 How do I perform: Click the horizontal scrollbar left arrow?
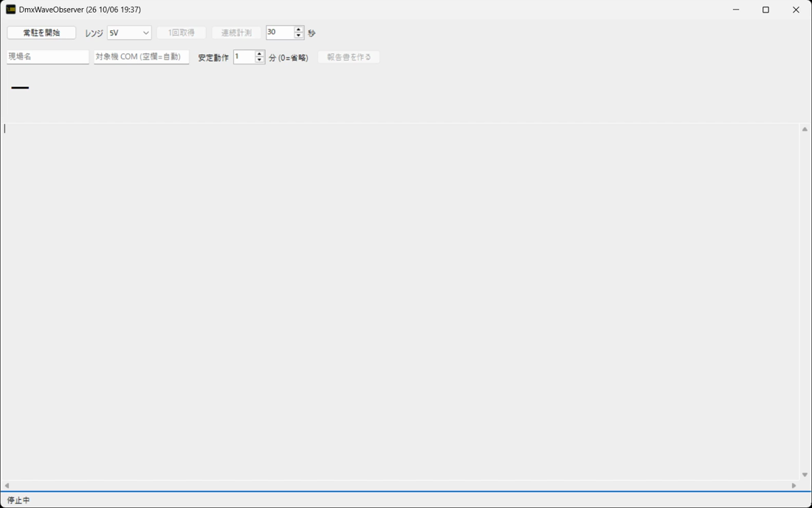7,486
